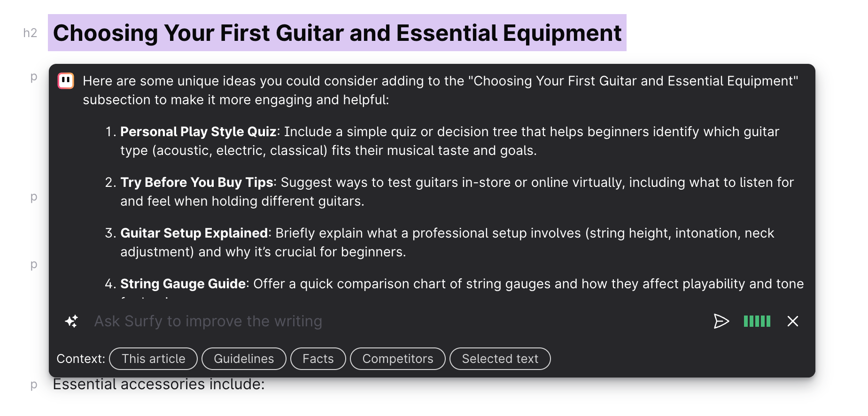
Task: Enable the Facts context chip
Action: pyautogui.click(x=318, y=359)
